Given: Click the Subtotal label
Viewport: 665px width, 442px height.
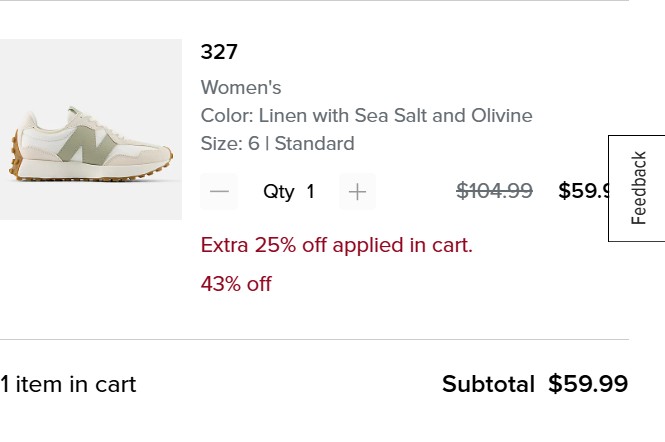Looking at the screenshot, I should click(x=488, y=384).
